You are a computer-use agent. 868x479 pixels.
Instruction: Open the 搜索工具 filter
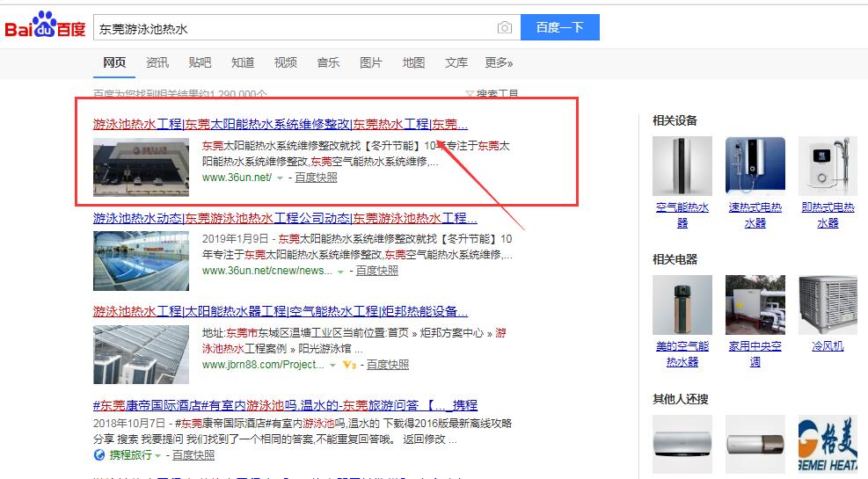coord(492,94)
